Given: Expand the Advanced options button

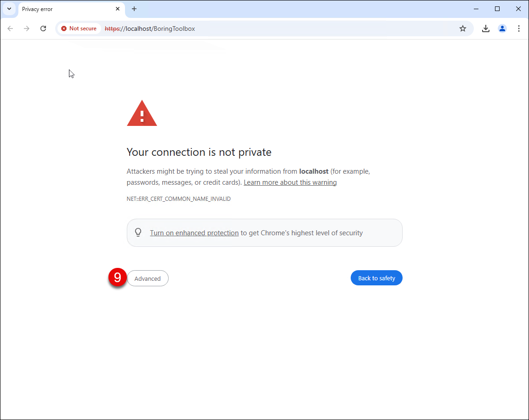Looking at the screenshot, I should point(148,278).
